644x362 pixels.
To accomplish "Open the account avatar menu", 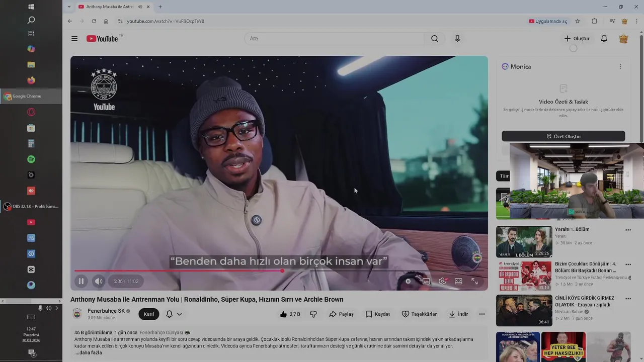I will pos(623,39).
